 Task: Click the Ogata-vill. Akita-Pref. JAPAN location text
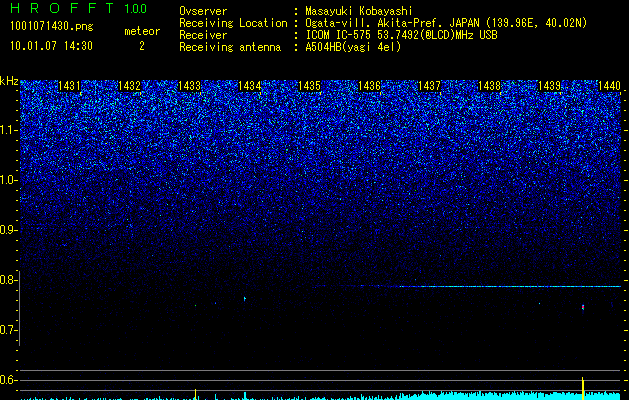click(446, 23)
